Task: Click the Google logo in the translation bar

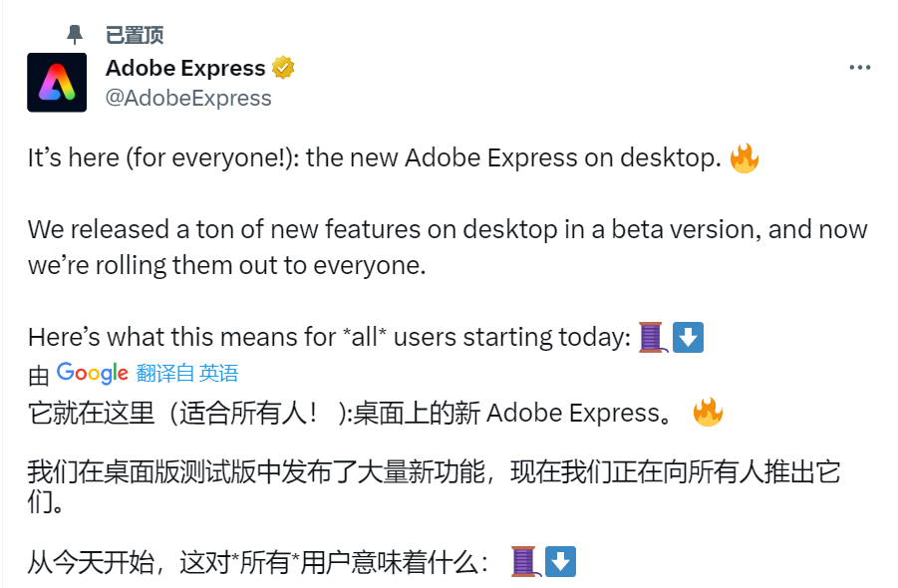Action: click(x=91, y=374)
